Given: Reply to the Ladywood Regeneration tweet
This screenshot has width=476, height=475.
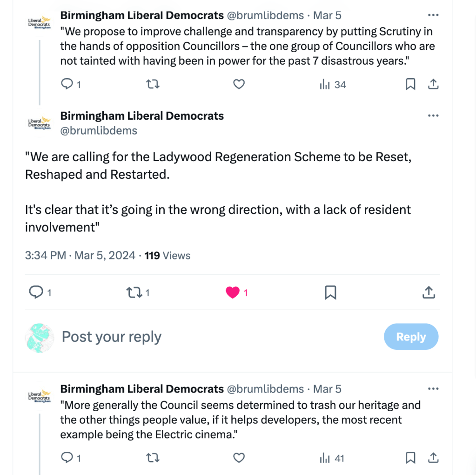Looking at the screenshot, I should click(x=36, y=292).
